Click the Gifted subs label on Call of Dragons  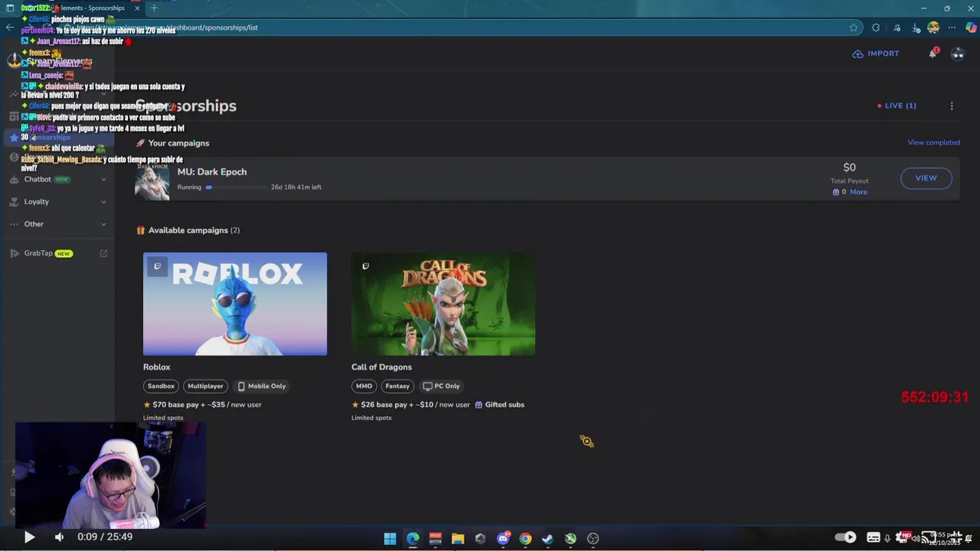[500, 405]
